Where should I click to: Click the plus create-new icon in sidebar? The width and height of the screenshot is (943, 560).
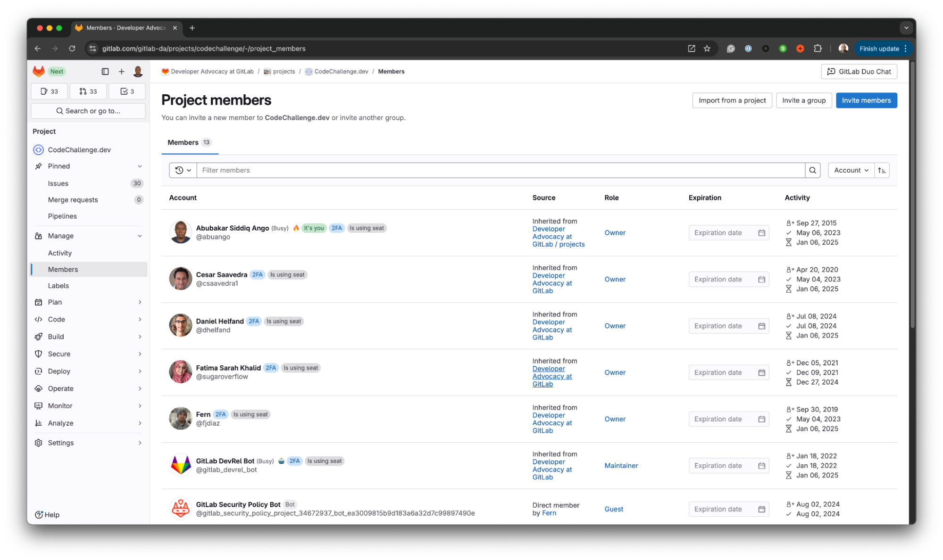pos(121,71)
